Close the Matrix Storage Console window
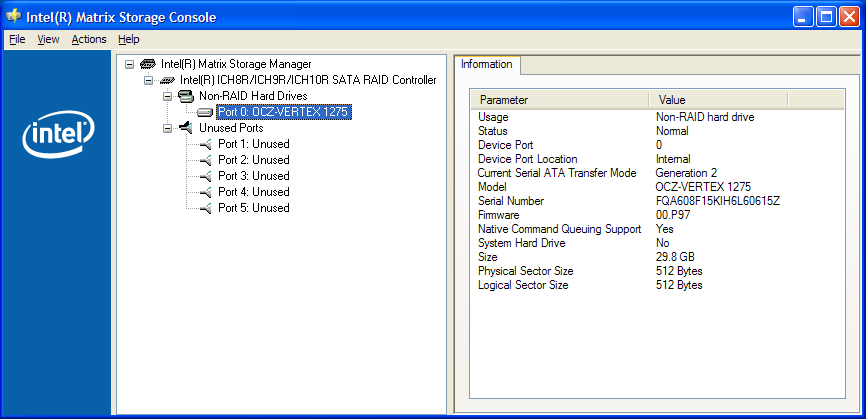This screenshot has width=866, height=419. pos(849,17)
